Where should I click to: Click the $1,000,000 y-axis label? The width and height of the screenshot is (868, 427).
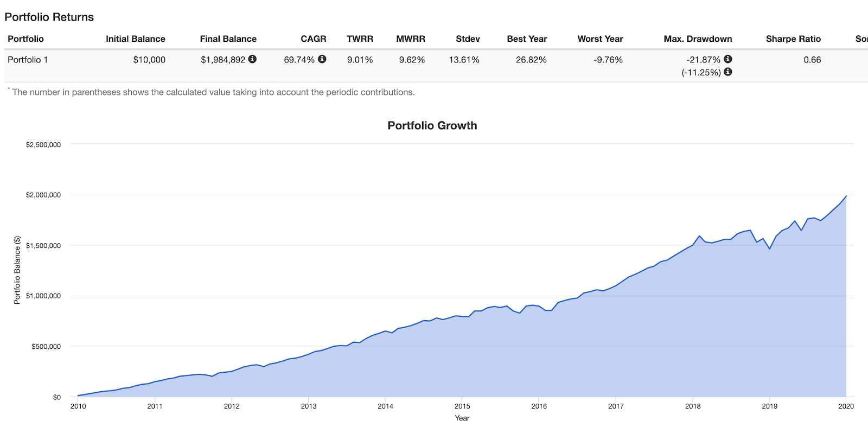coord(43,296)
